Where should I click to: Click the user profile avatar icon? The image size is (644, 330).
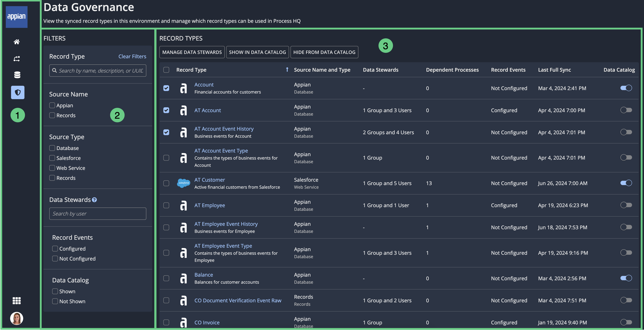click(x=16, y=318)
